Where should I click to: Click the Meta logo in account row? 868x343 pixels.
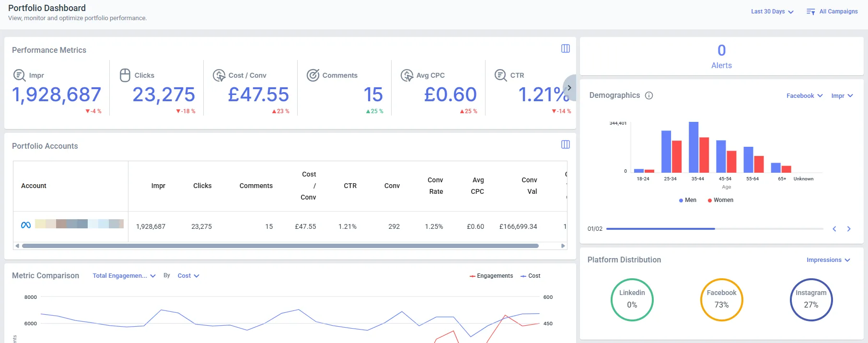click(x=26, y=225)
